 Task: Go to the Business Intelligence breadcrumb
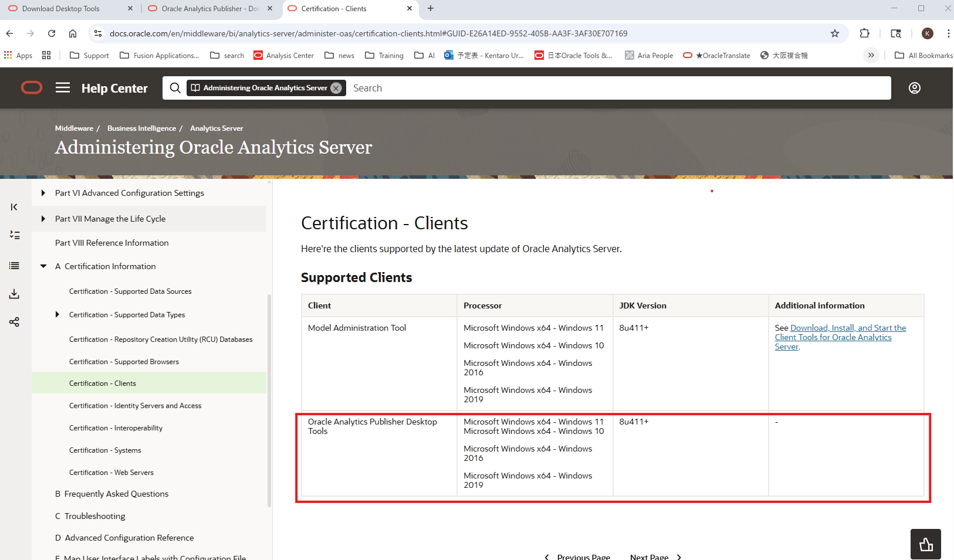pos(141,128)
